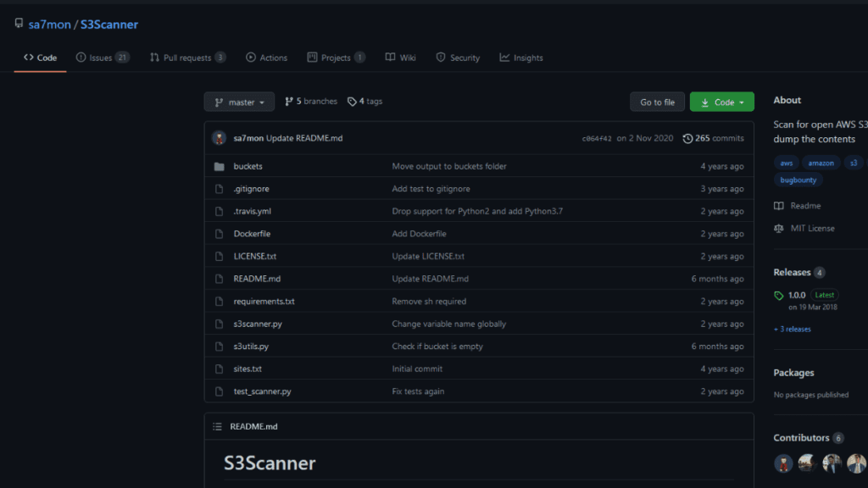Click the file icon beside README.md row
This screenshot has height=488, width=868.
(220, 279)
